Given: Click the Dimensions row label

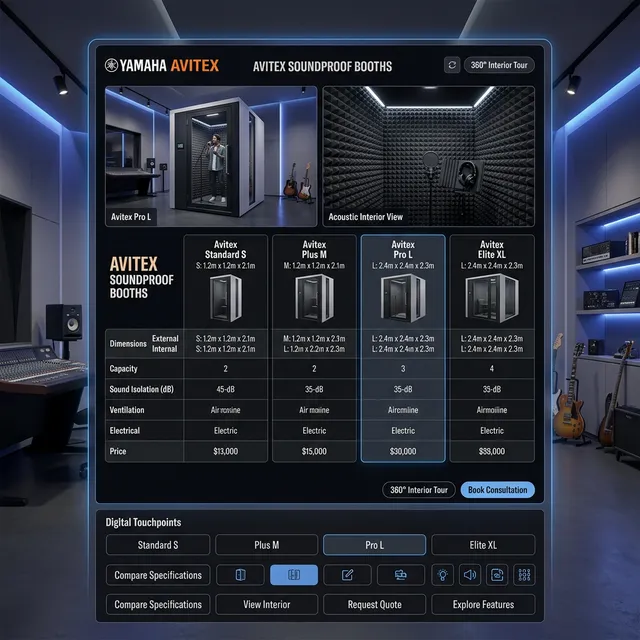Looking at the screenshot, I should click(128, 344).
